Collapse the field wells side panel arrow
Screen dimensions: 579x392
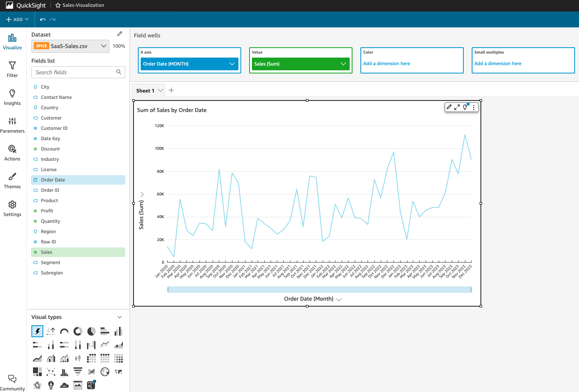(142, 195)
